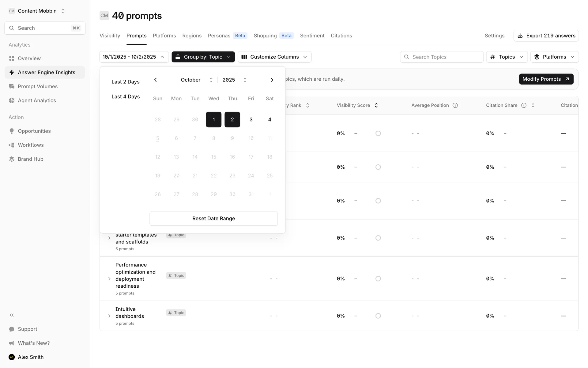Open the Platforms filter dropdown
This screenshot has width=588, height=368.
click(554, 57)
